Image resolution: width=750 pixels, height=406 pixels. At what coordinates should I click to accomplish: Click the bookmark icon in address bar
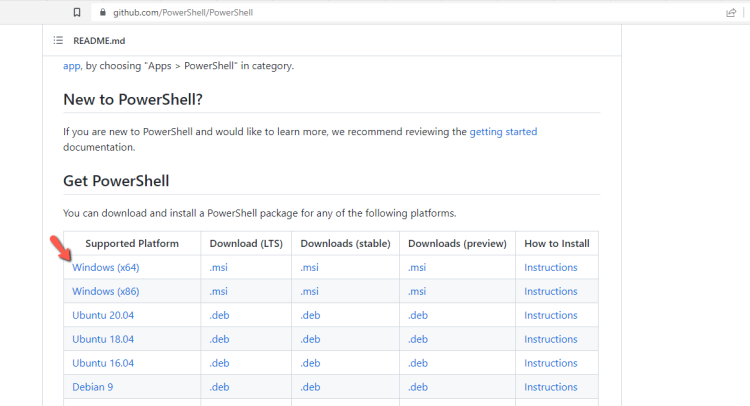coord(77,12)
